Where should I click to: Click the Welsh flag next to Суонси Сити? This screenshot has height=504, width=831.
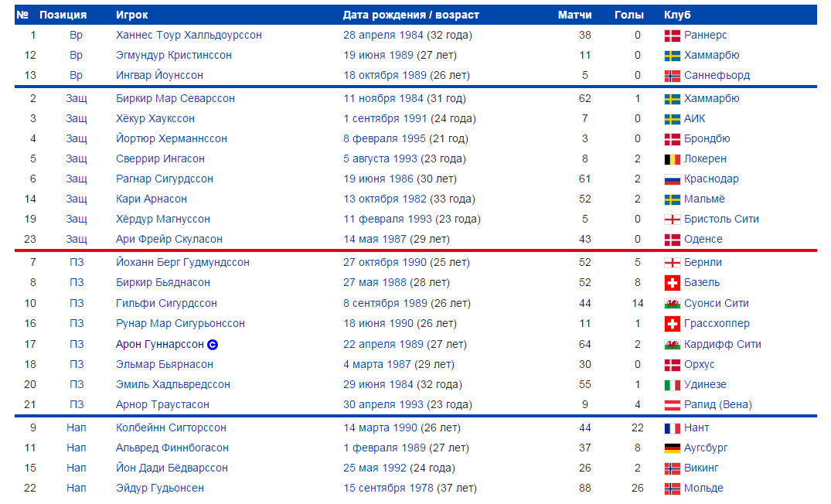tap(672, 305)
